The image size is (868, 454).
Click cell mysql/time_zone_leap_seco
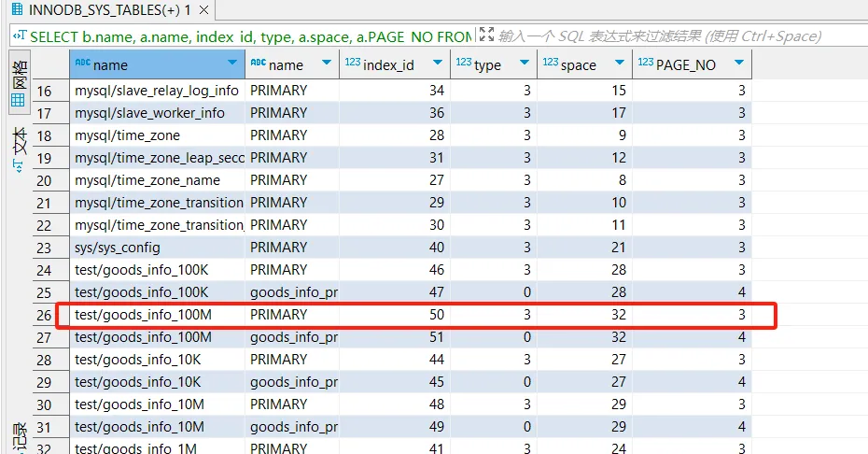157,158
